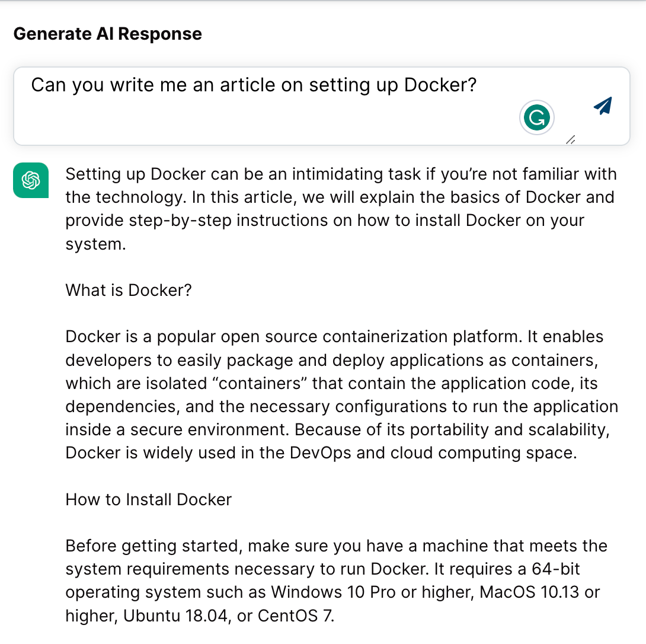Grab the textarea resize handle corner
This screenshot has height=644, width=646.
571,140
